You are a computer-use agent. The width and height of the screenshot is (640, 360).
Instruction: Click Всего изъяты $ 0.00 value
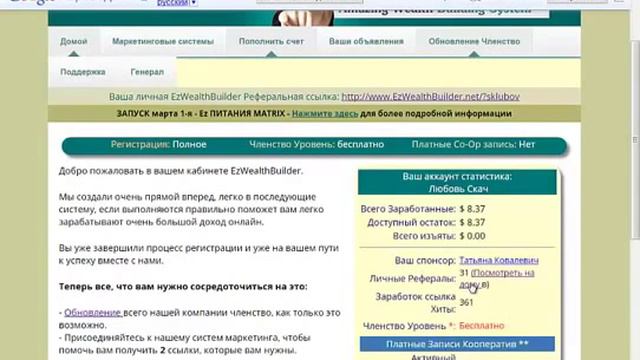tap(472, 236)
